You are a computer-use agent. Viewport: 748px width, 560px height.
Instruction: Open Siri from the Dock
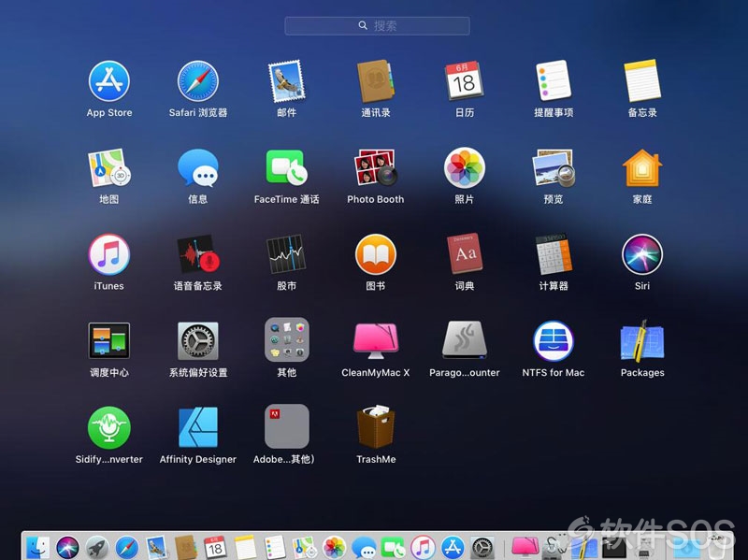[x=67, y=548]
